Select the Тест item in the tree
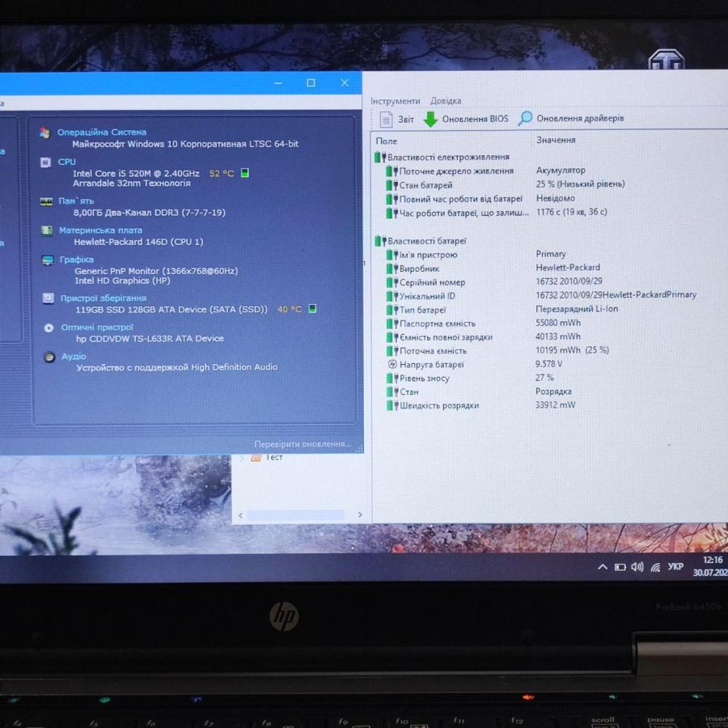Viewport: 728px width, 728px height. [273, 457]
